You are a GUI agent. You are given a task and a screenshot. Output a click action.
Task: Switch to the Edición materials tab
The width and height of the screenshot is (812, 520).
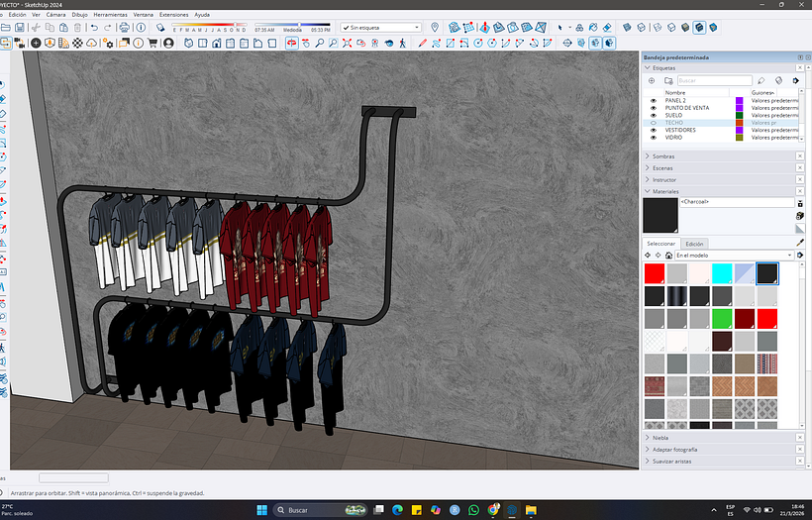pos(694,244)
